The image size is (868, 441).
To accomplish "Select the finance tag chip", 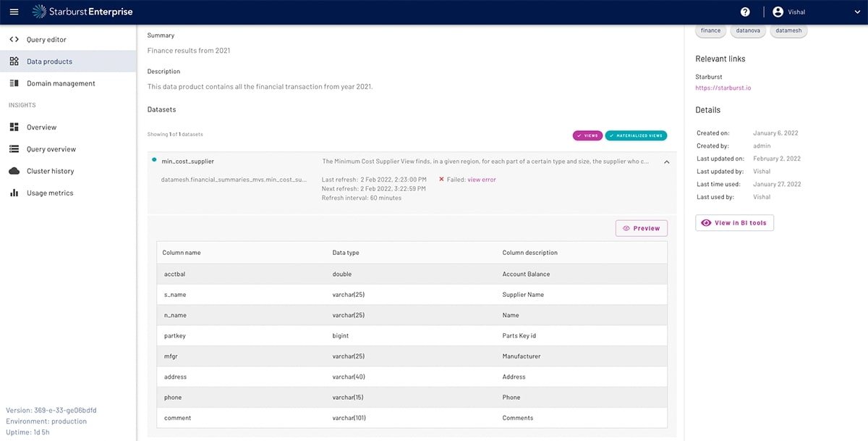I will pos(710,30).
